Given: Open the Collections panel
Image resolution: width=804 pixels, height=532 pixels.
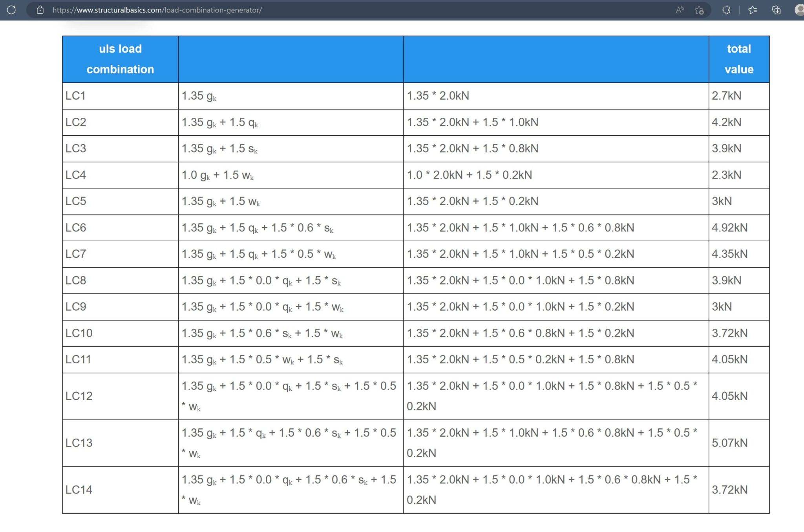Looking at the screenshot, I should 775,10.
